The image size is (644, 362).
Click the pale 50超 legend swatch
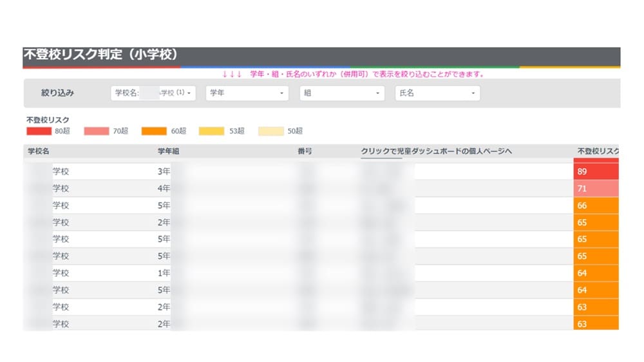click(270, 131)
